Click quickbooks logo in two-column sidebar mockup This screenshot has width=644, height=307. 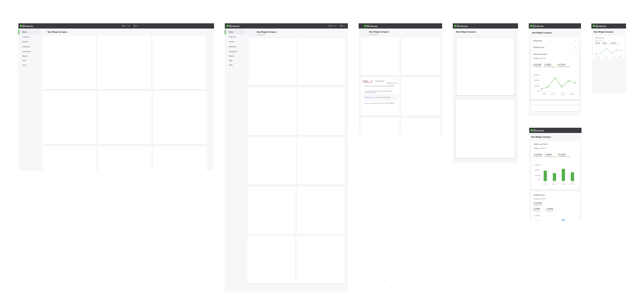(233, 26)
